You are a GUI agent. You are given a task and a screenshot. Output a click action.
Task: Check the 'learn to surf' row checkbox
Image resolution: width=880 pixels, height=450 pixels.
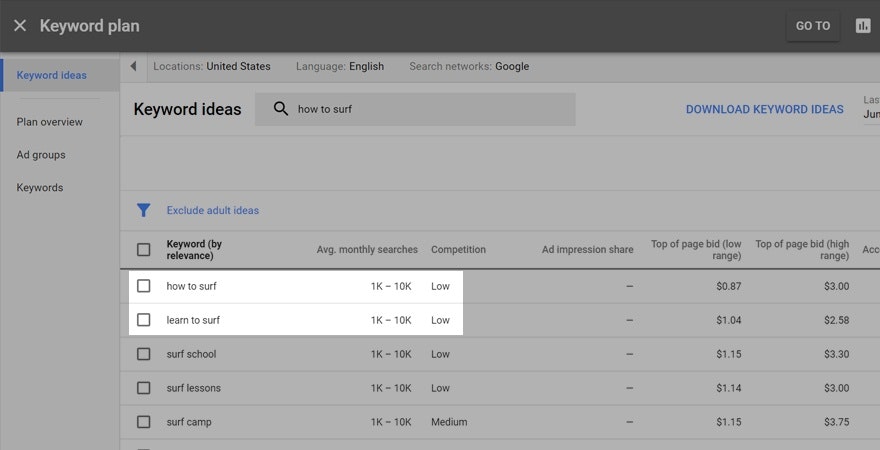(x=144, y=320)
